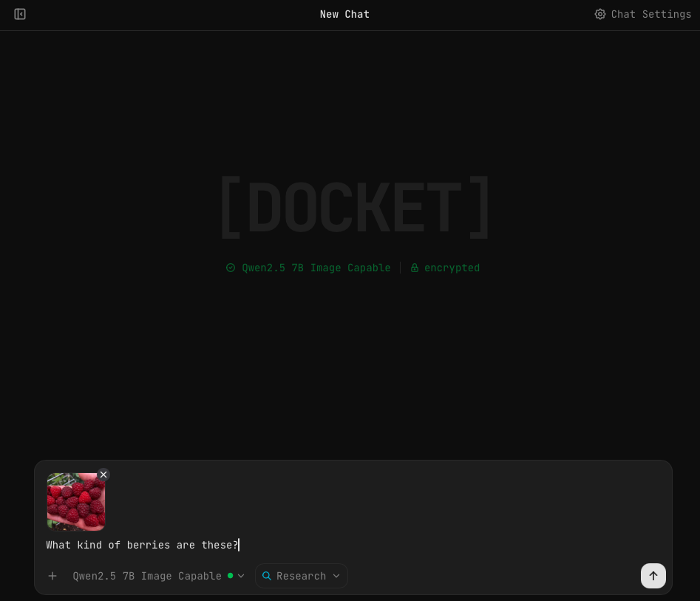700x601 pixels.
Task: Remove the berries image attachment
Action: (x=103, y=475)
